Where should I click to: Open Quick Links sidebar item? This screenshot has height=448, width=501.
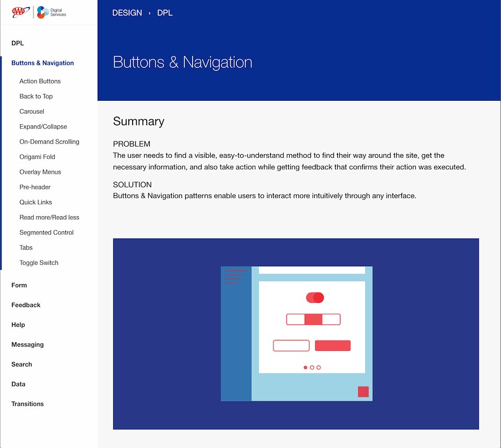[x=35, y=202]
